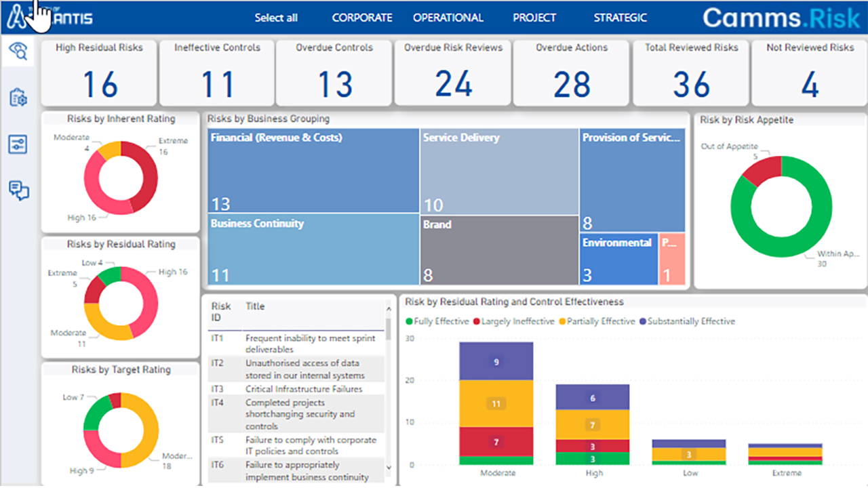
Task: Click Moderate bar yellow segment labeled 11
Action: tap(496, 403)
